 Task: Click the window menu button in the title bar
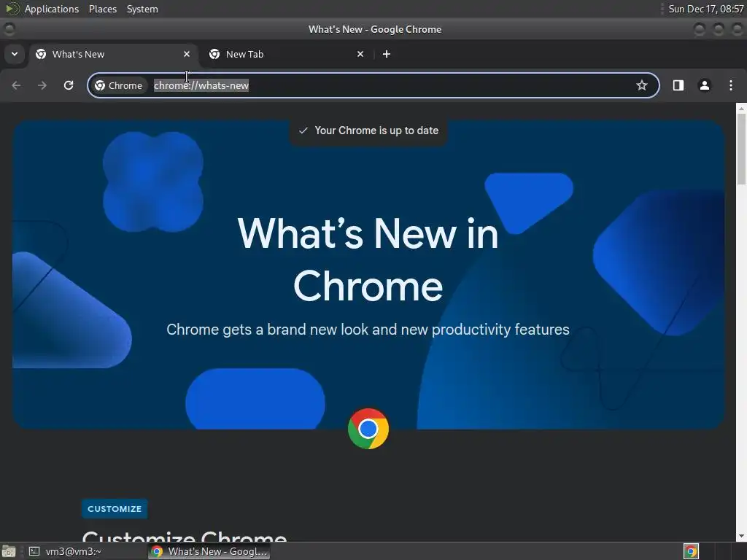9,29
